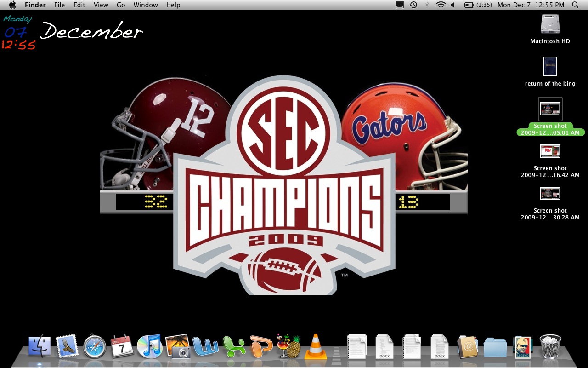
Task: Open the File menu
Action: pyautogui.click(x=59, y=5)
